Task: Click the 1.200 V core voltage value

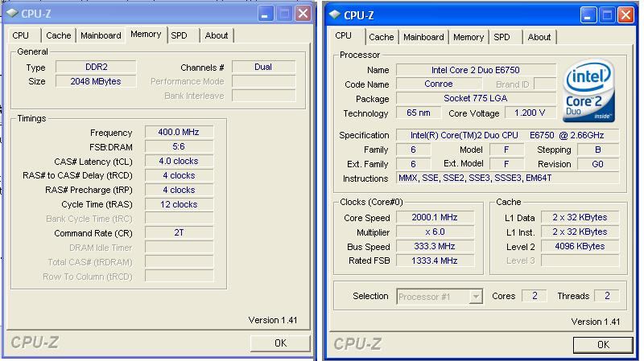Action: point(530,113)
